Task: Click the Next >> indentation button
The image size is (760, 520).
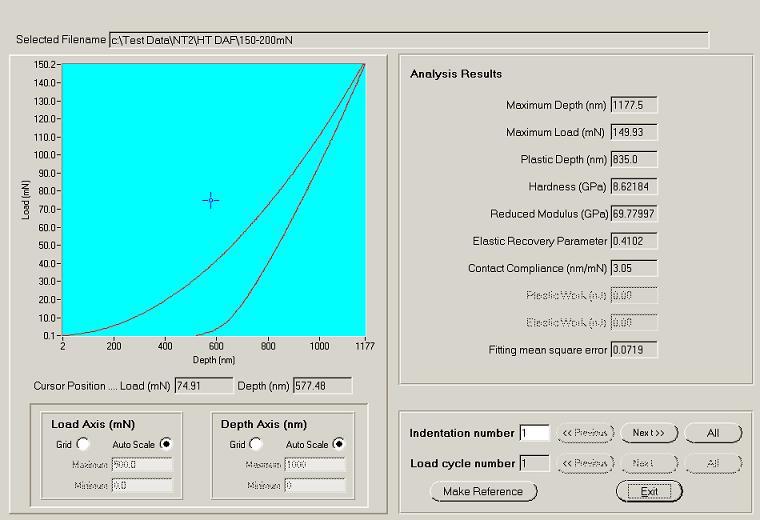Action: (x=649, y=433)
